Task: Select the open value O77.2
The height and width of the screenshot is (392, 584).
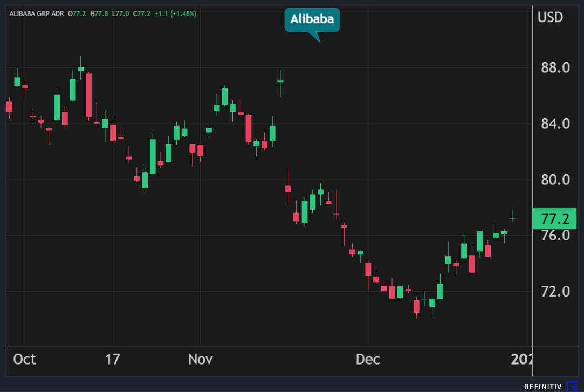Action: pyautogui.click(x=77, y=14)
